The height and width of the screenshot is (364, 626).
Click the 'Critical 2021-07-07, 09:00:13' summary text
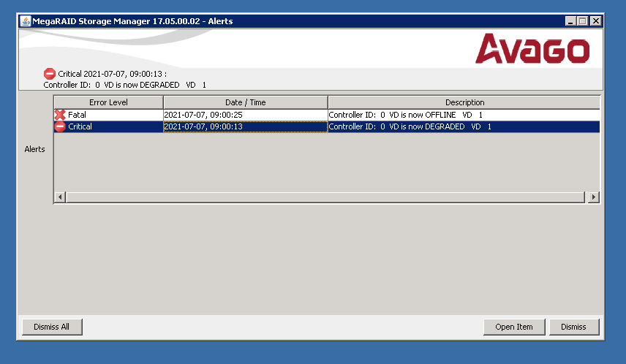(x=112, y=74)
